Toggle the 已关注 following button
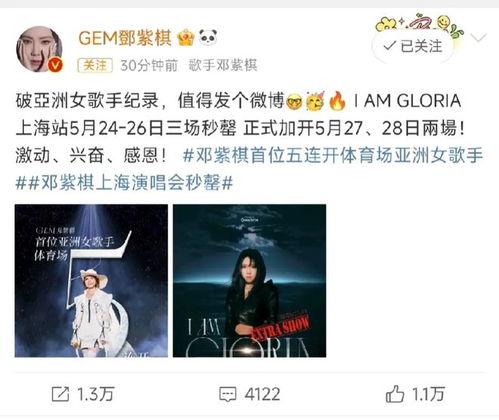 [x=413, y=46]
